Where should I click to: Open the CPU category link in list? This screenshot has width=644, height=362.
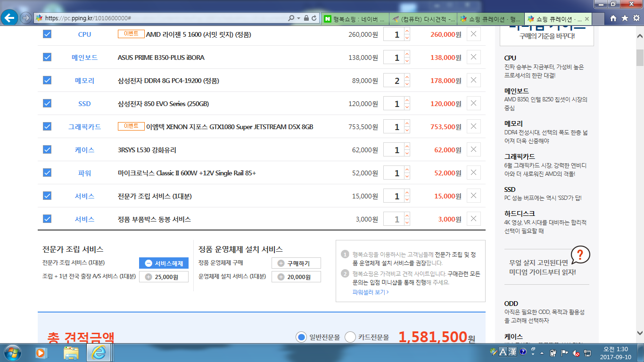(x=85, y=34)
